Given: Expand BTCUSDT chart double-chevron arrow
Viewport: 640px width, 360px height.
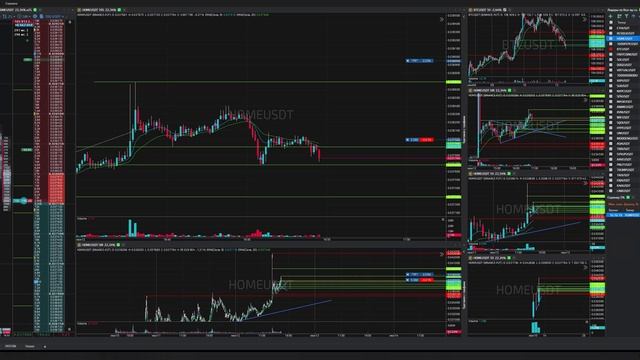Looking at the screenshot, I should [x=584, y=19].
